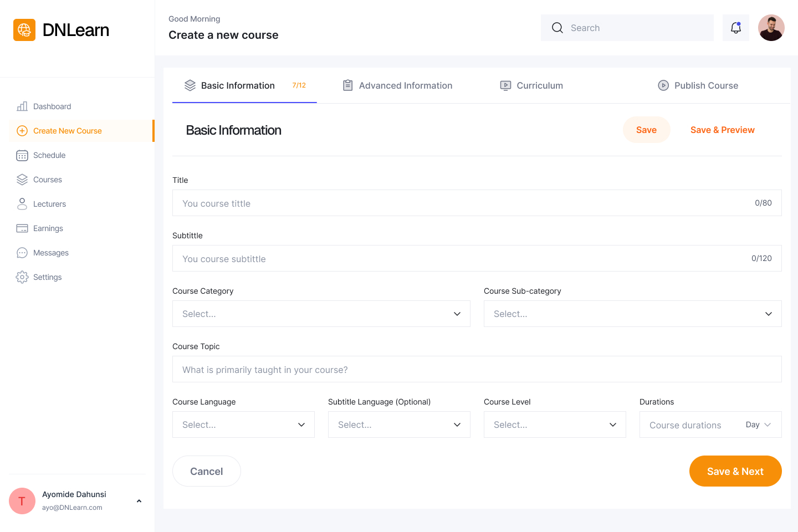Focus the course Title input field

[477, 203]
